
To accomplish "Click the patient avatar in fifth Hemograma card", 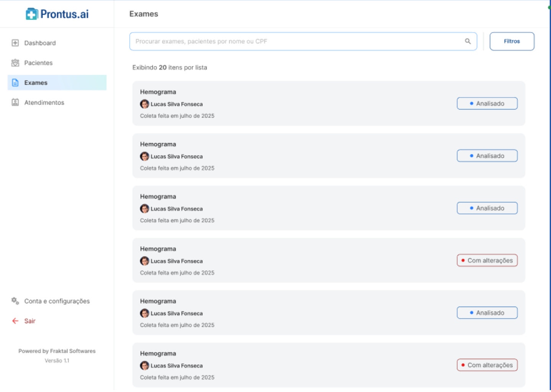I will coord(145,313).
